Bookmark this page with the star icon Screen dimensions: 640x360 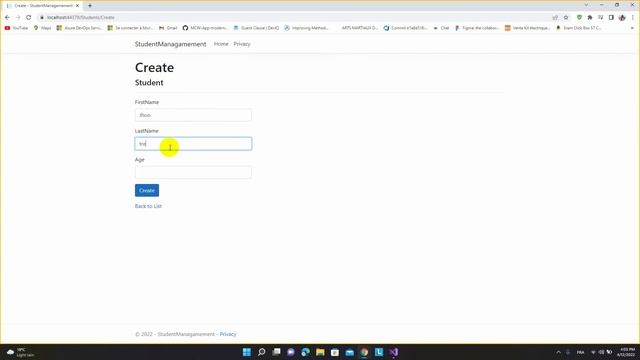coord(566,18)
